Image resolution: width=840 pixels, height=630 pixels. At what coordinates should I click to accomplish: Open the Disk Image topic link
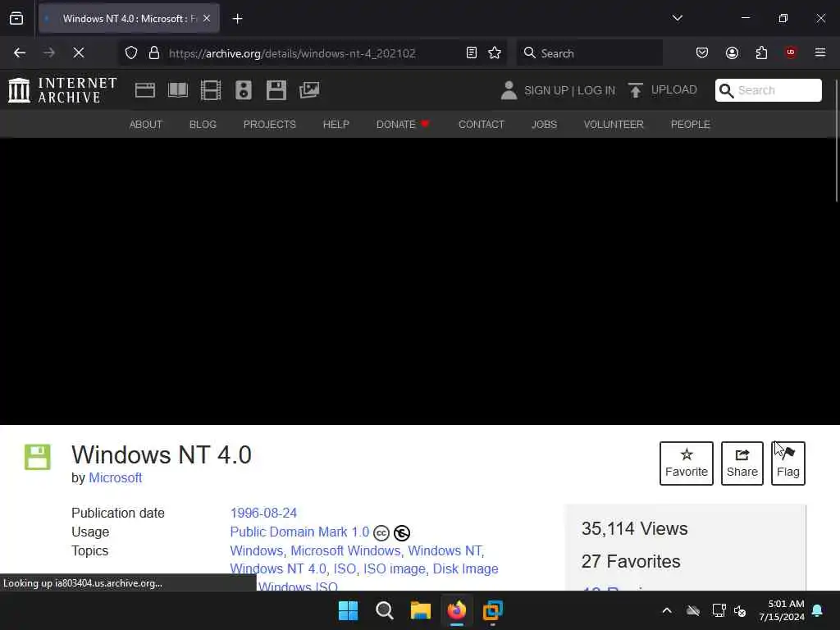click(x=466, y=569)
